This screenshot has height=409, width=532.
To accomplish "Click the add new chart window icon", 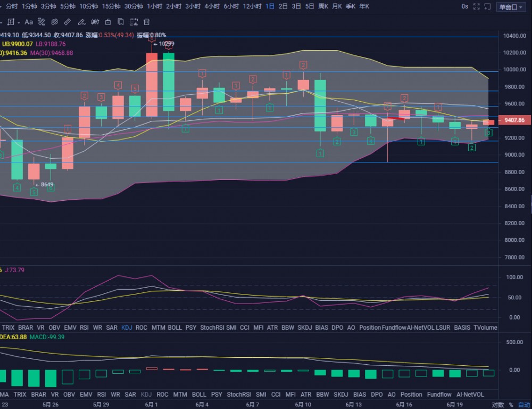I will coord(487,7).
